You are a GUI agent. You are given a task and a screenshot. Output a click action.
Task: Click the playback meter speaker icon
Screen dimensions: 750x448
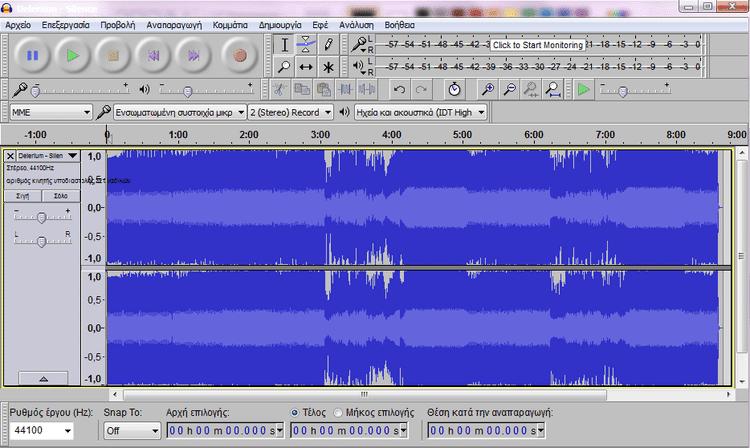point(358,66)
